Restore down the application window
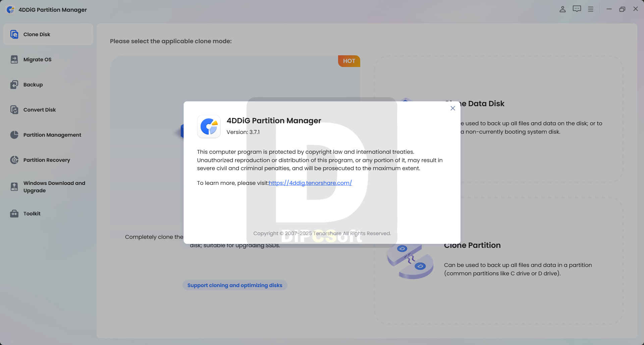Viewport: 644px width, 345px height. pyautogui.click(x=622, y=9)
